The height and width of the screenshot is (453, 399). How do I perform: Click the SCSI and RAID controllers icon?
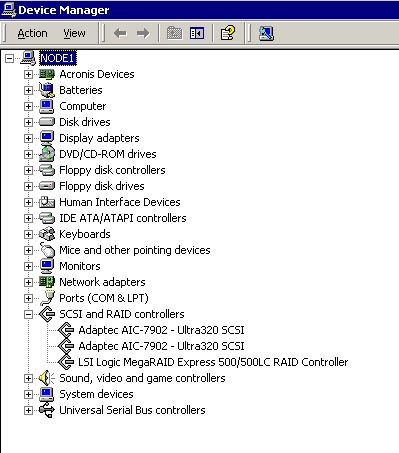click(47, 314)
